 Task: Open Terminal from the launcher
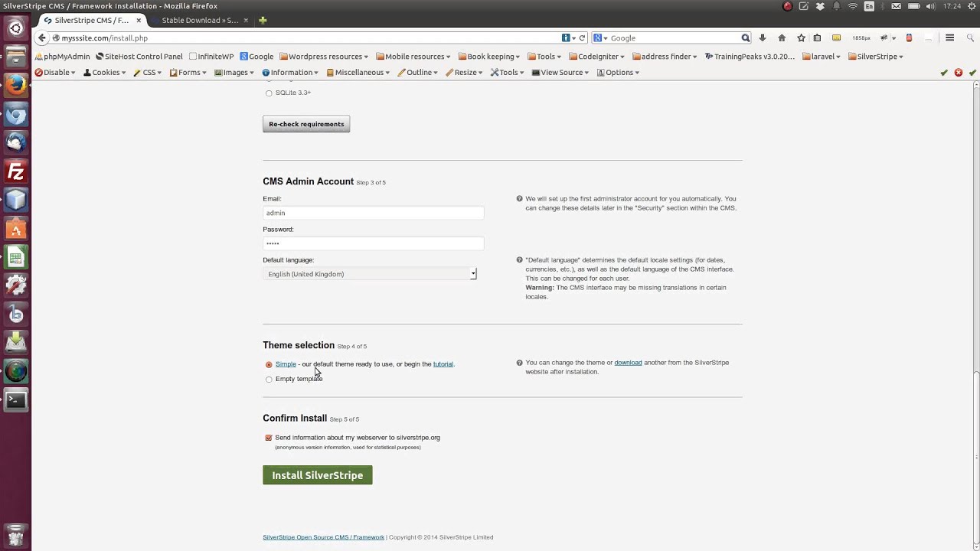click(x=15, y=399)
